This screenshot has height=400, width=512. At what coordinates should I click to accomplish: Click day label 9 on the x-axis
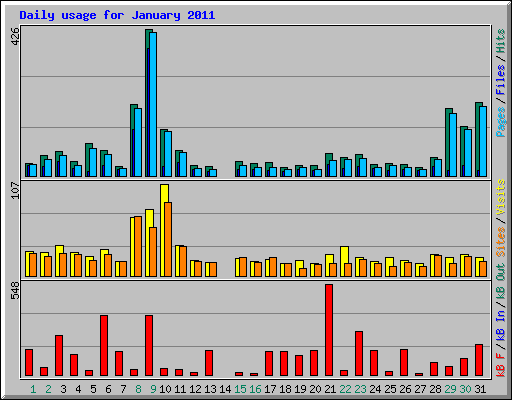[153, 389]
